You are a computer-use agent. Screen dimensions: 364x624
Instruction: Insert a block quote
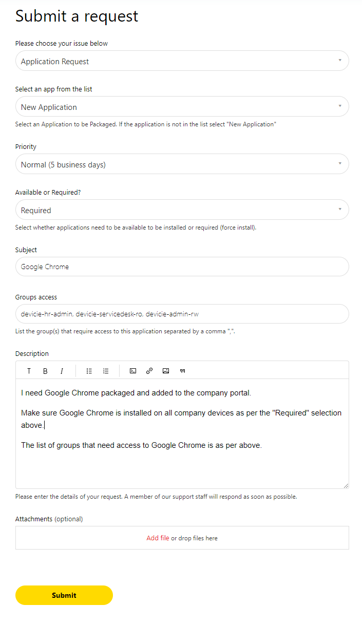[x=182, y=371]
